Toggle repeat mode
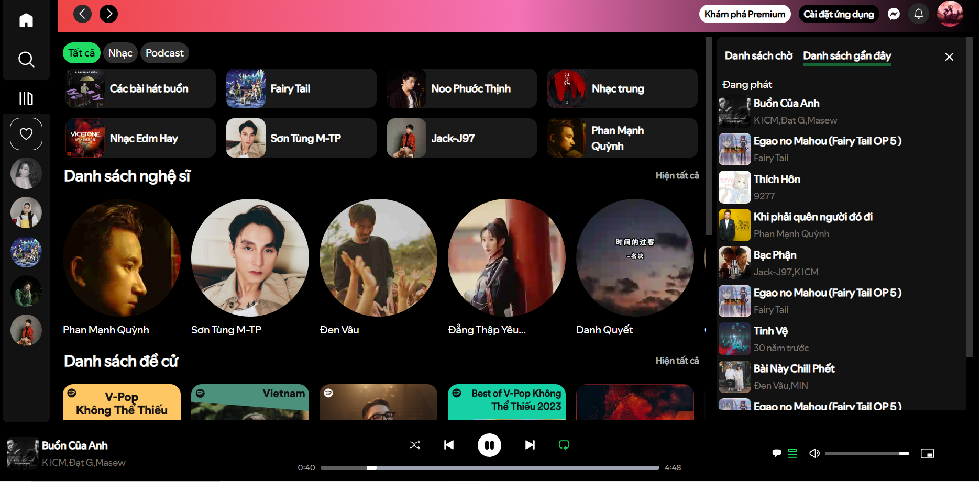980x482 pixels. tap(564, 445)
